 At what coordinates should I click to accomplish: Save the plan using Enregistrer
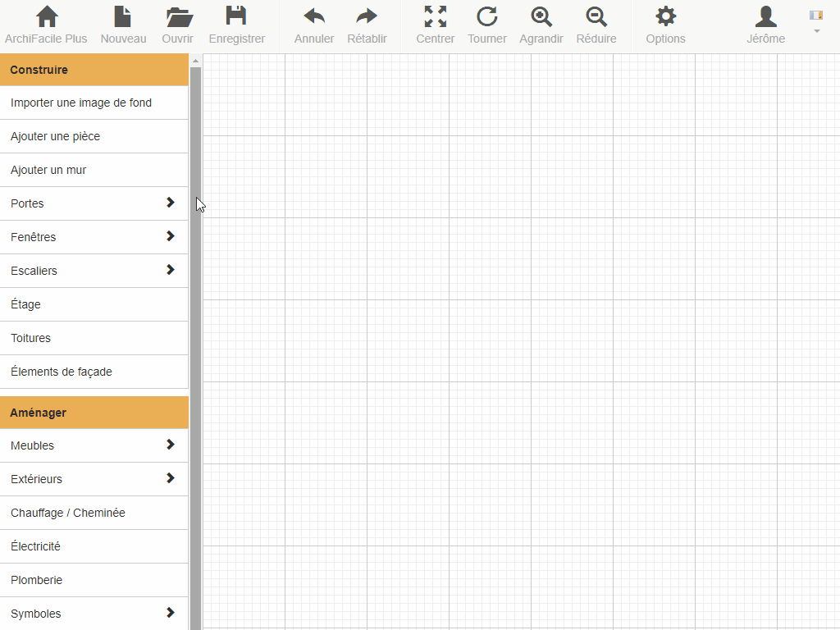[x=236, y=25]
